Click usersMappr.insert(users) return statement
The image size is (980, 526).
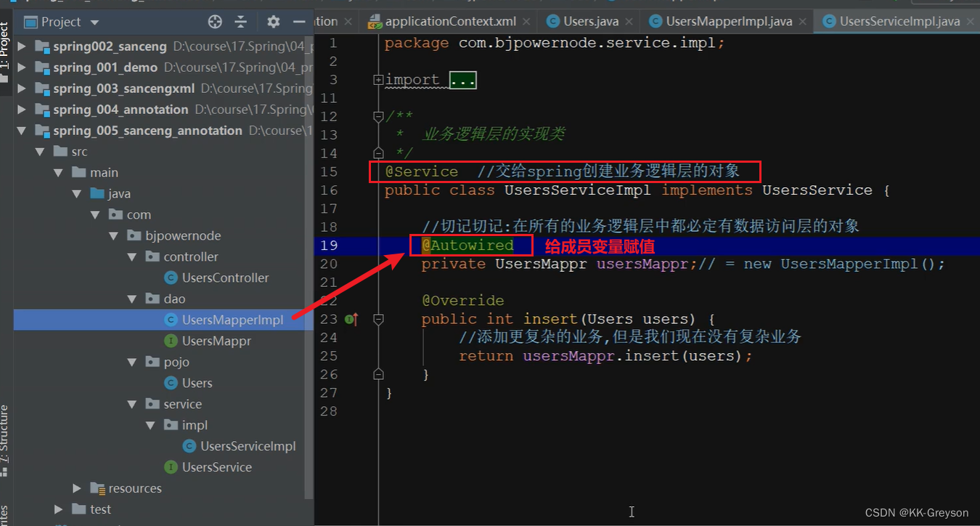point(605,356)
